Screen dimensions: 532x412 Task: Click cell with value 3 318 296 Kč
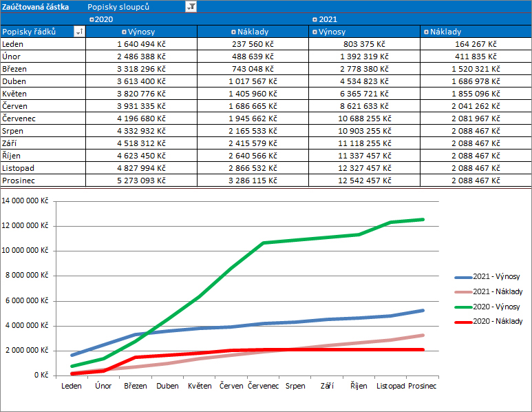141,69
